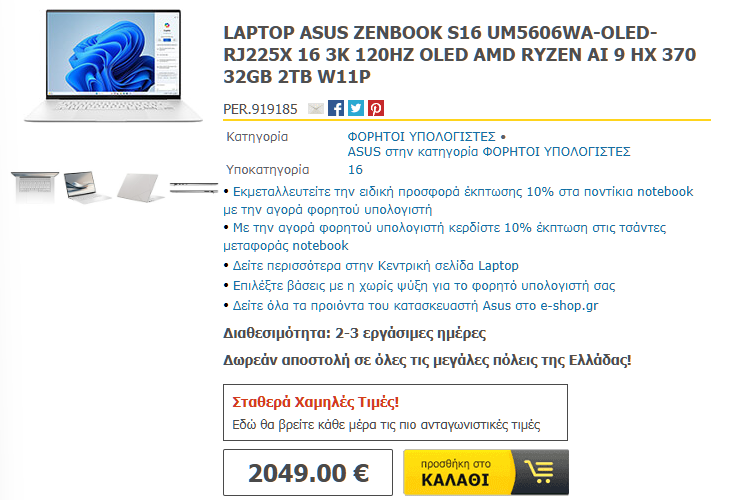Click the shopping cart icon
750x500 pixels.
[x=540, y=472]
